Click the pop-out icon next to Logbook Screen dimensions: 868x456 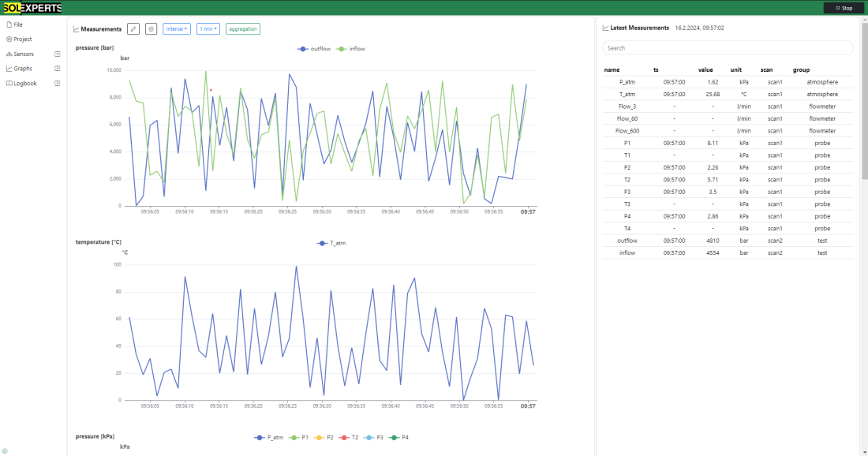[57, 84]
